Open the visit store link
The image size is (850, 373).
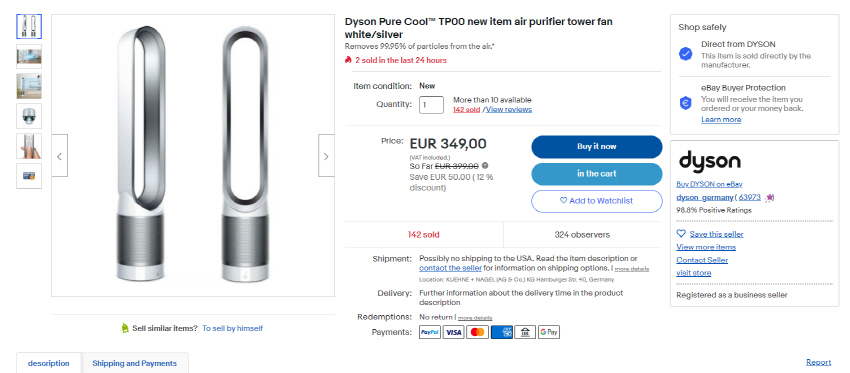(x=694, y=273)
